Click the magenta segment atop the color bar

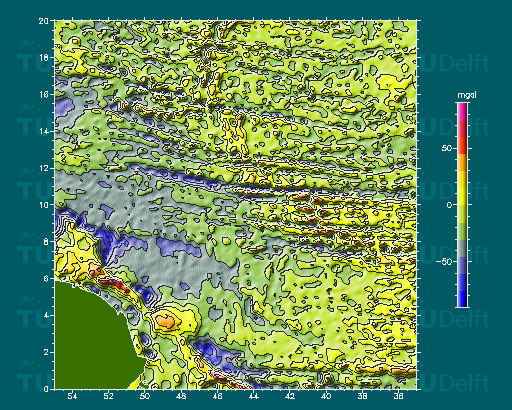(x=462, y=111)
